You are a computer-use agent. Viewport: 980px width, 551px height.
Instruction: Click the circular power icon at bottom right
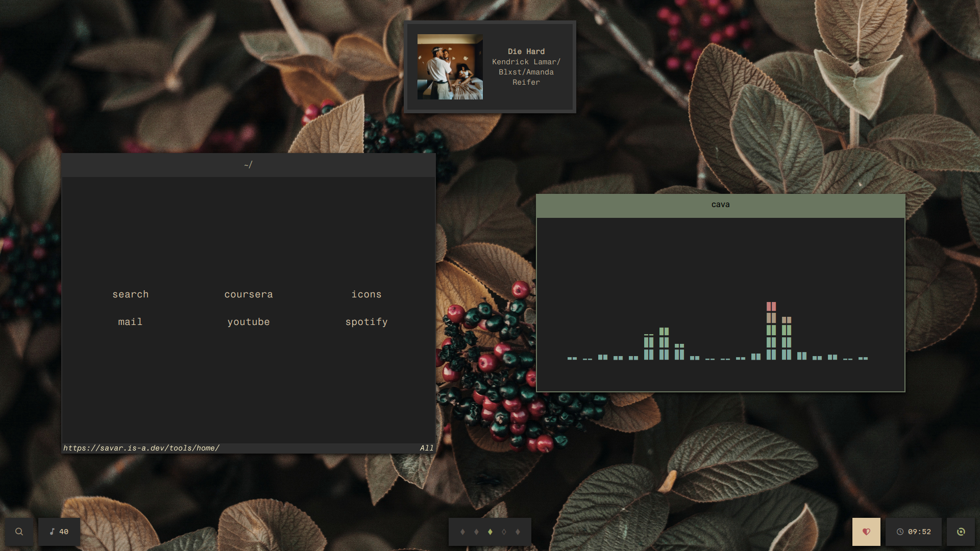pyautogui.click(x=961, y=532)
